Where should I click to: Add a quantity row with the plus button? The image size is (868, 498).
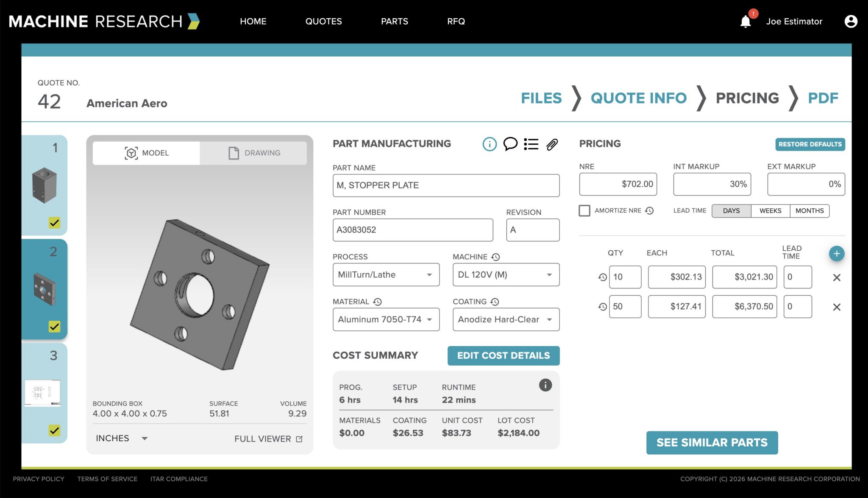pyautogui.click(x=837, y=254)
